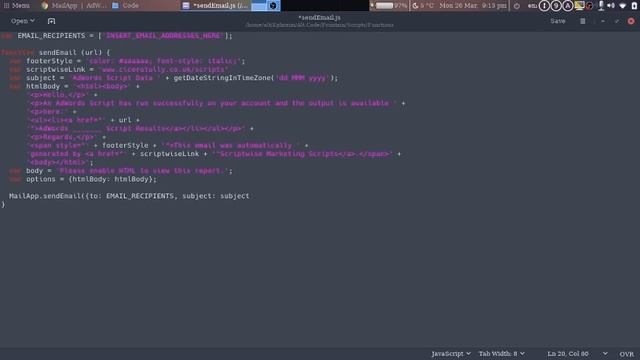Click the htmlBody variable declaration line
640x360 pixels.
75,87
